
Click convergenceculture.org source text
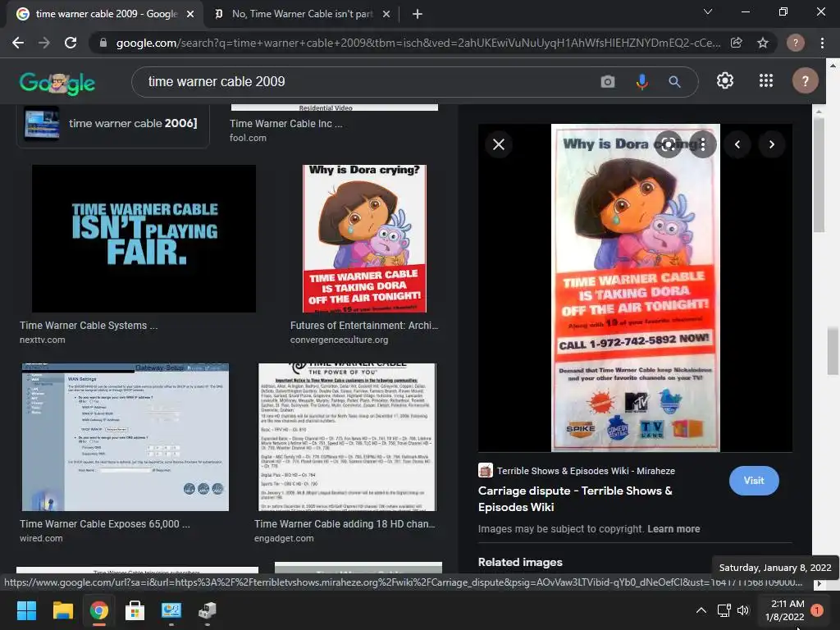click(339, 340)
